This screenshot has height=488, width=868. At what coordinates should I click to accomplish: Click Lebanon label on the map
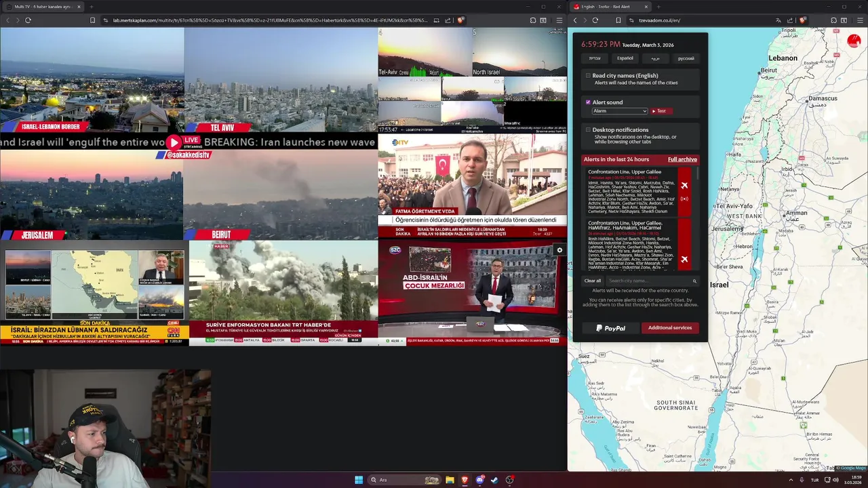[783, 58]
